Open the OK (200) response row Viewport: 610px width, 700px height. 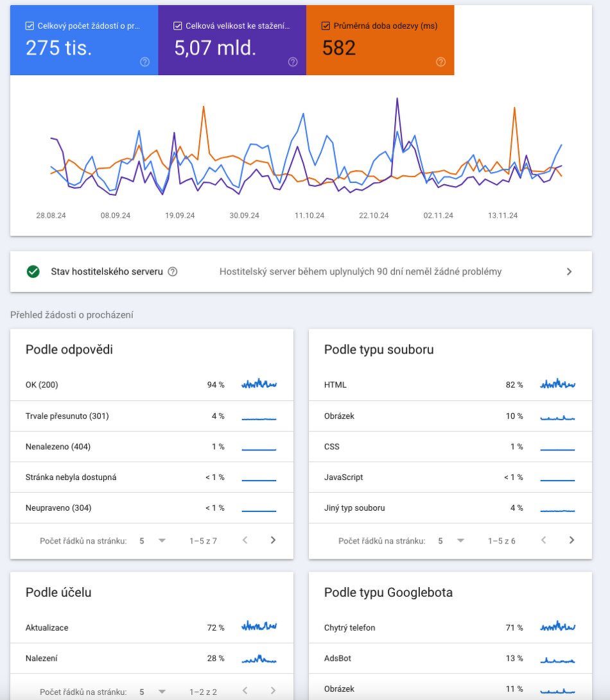152,385
